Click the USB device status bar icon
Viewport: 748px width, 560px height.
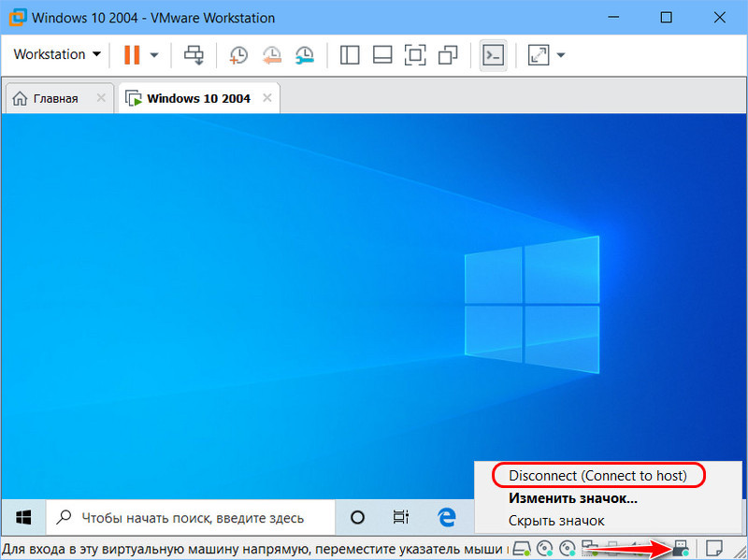682,549
